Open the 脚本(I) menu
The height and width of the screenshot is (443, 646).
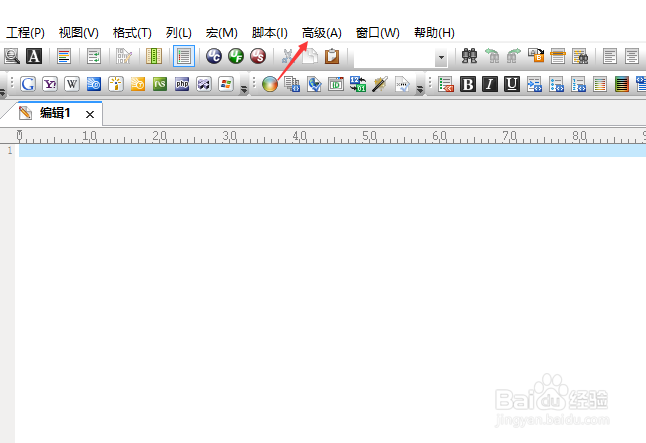tap(269, 33)
